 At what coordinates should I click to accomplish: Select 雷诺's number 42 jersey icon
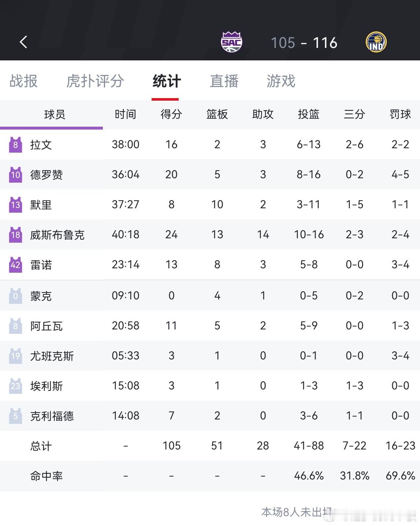click(15, 265)
